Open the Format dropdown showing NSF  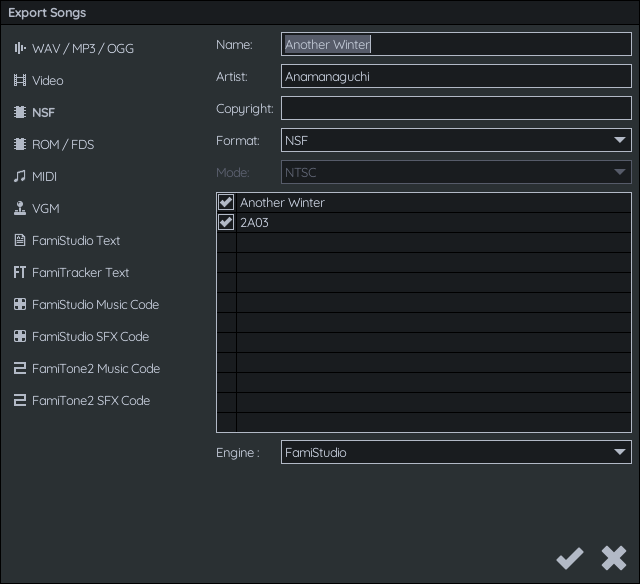pyautogui.click(x=456, y=140)
